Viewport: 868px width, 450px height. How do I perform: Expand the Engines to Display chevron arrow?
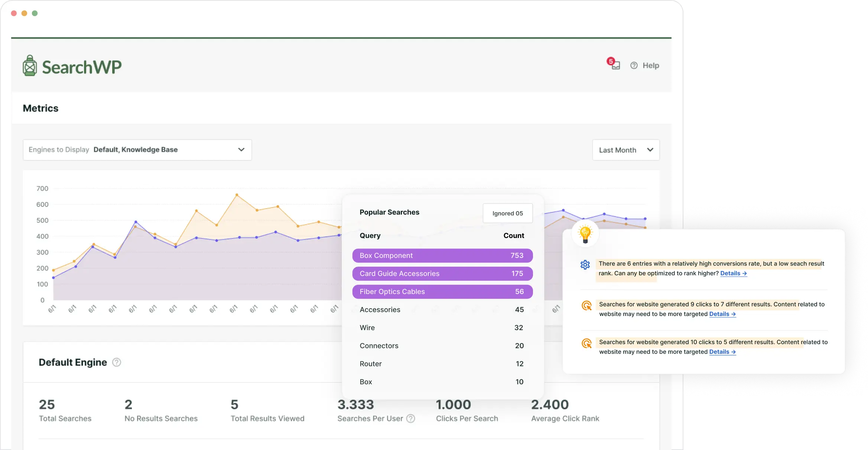(x=241, y=150)
